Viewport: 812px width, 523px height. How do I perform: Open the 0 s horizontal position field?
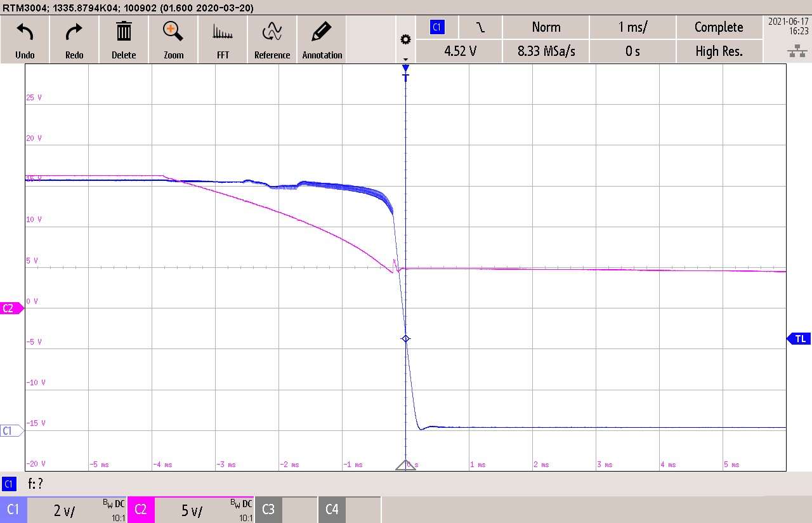click(x=632, y=51)
